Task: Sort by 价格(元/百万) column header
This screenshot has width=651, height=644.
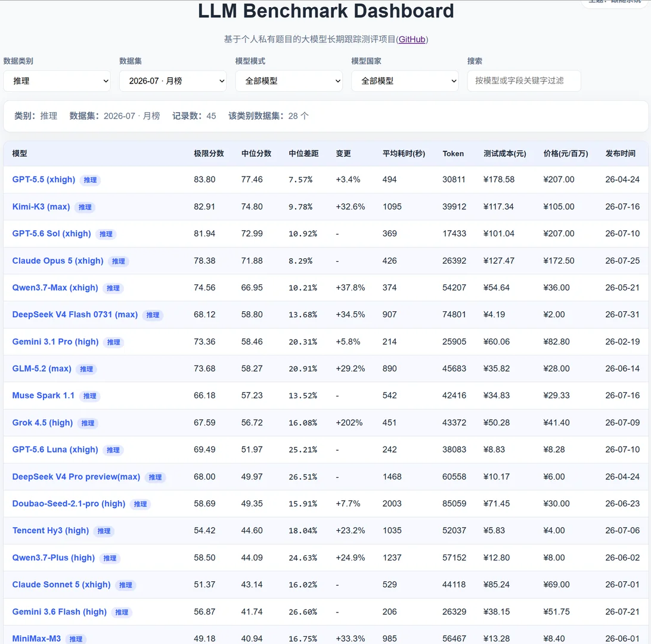Action: pyautogui.click(x=566, y=154)
